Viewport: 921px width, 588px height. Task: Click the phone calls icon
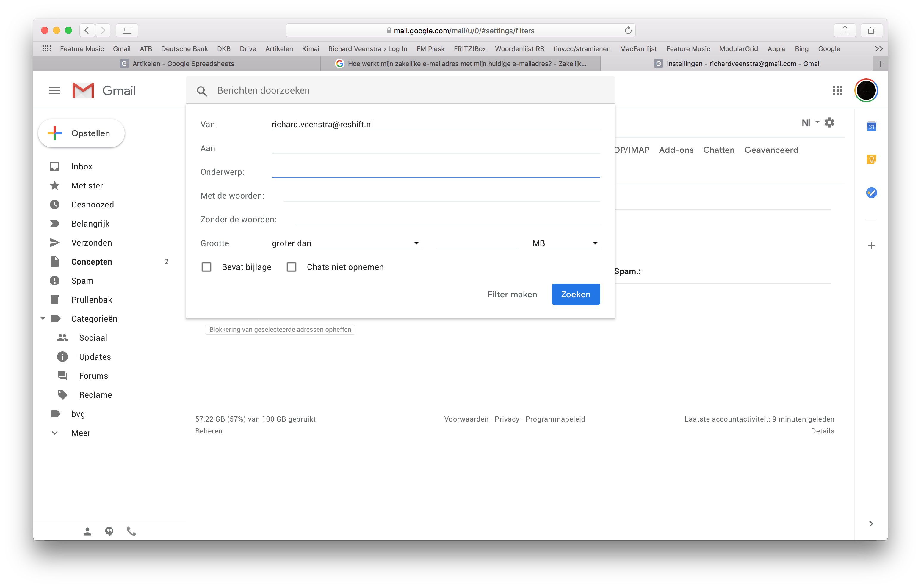tap(131, 531)
